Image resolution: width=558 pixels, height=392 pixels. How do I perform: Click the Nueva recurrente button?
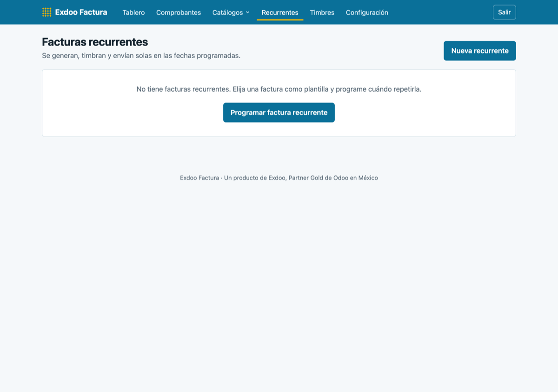click(x=480, y=51)
